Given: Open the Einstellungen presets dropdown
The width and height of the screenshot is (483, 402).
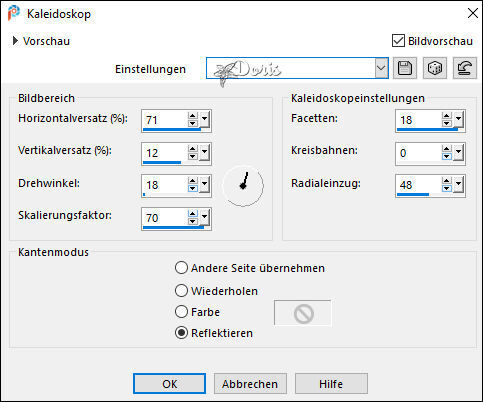Looking at the screenshot, I should (x=381, y=68).
